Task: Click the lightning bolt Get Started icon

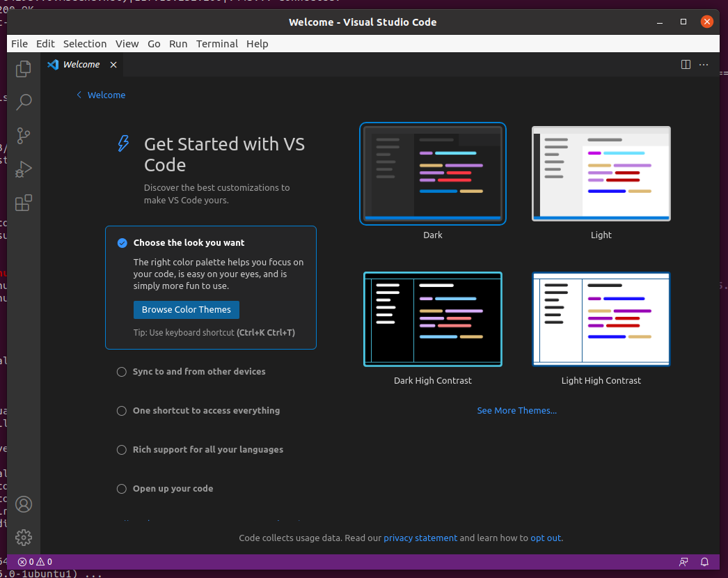Action: 123,143
